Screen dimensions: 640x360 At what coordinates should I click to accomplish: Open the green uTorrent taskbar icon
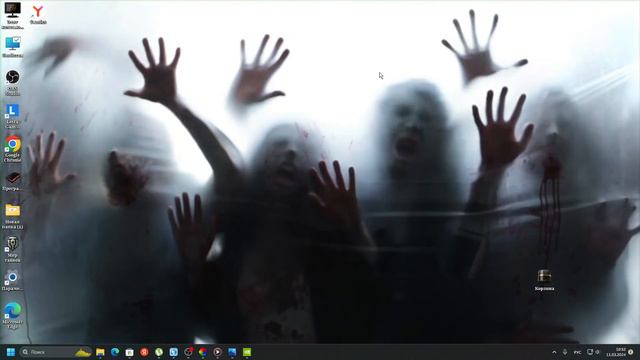(159, 352)
